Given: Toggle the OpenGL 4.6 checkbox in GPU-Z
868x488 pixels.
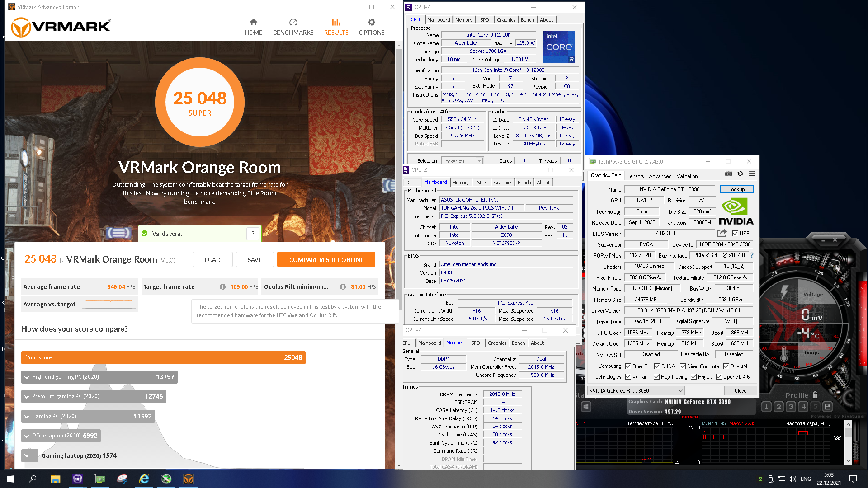Looking at the screenshot, I should [719, 377].
